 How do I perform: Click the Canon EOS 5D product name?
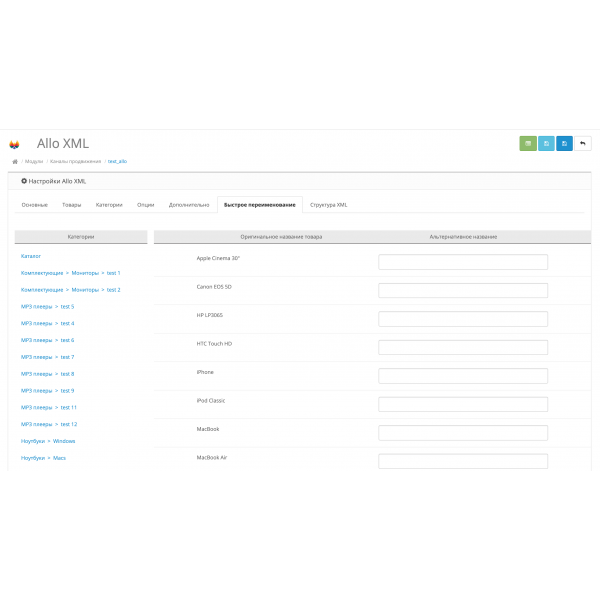click(214, 287)
